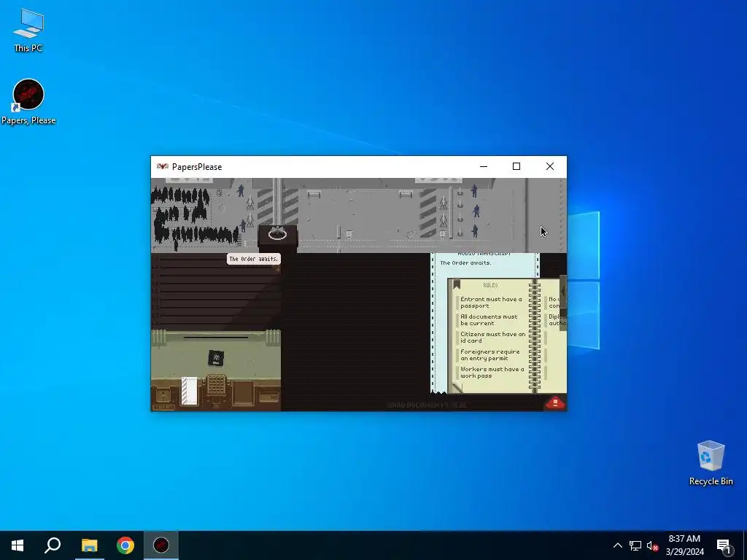Viewport: 747px width, 560px height.
Task: Open the network status tray icon
Action: pos(635,545)
